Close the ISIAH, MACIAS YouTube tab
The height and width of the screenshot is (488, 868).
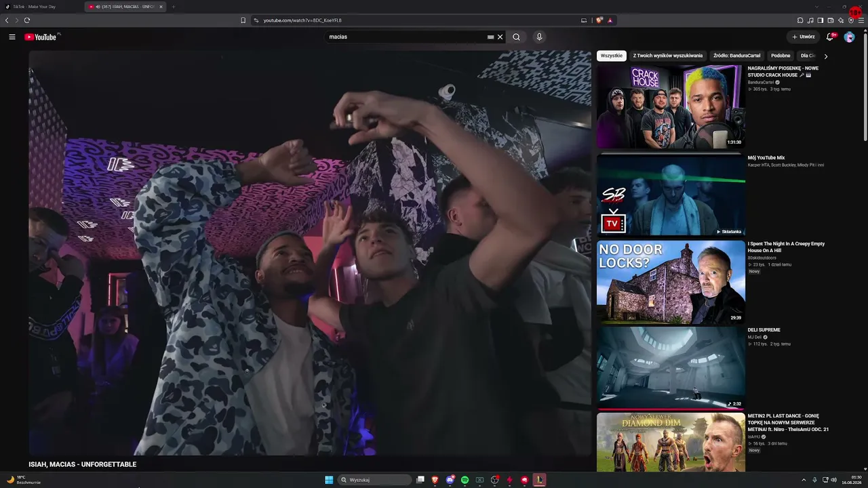coord(161,7)
